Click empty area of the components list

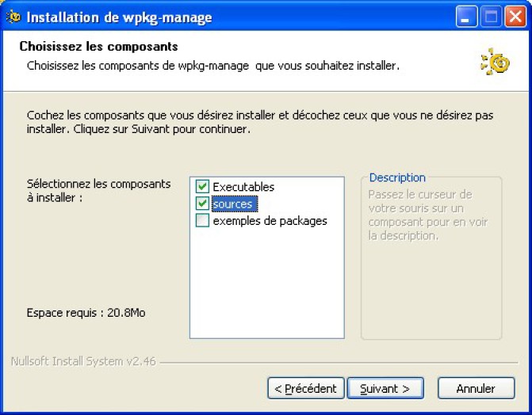coord(266,285)
